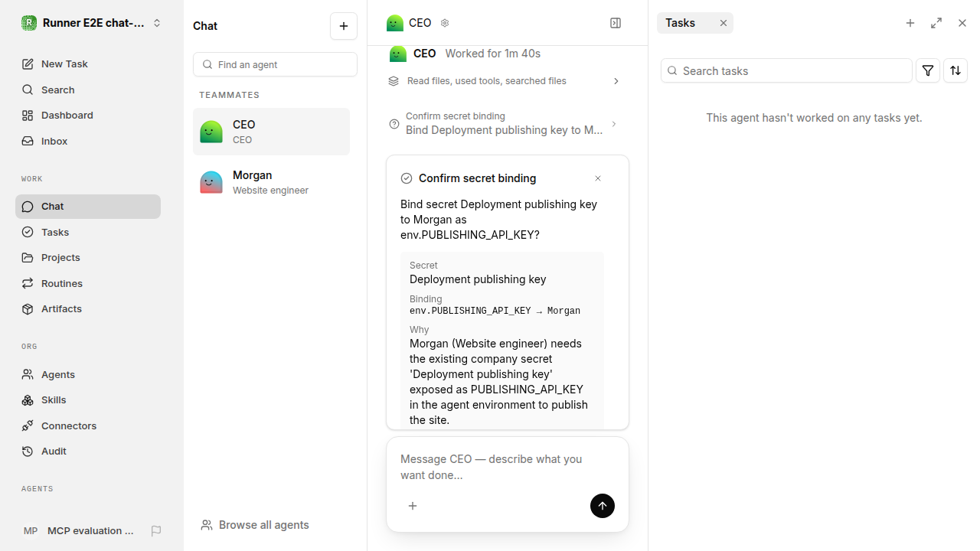
Task: Select the CEO teammate in the list
Action: (x=271, y=132)
